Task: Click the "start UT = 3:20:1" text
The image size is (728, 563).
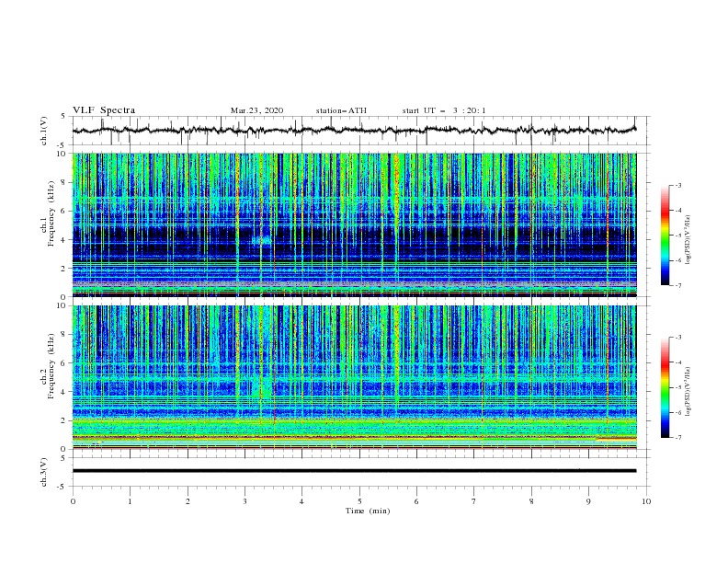Action: 444,110
